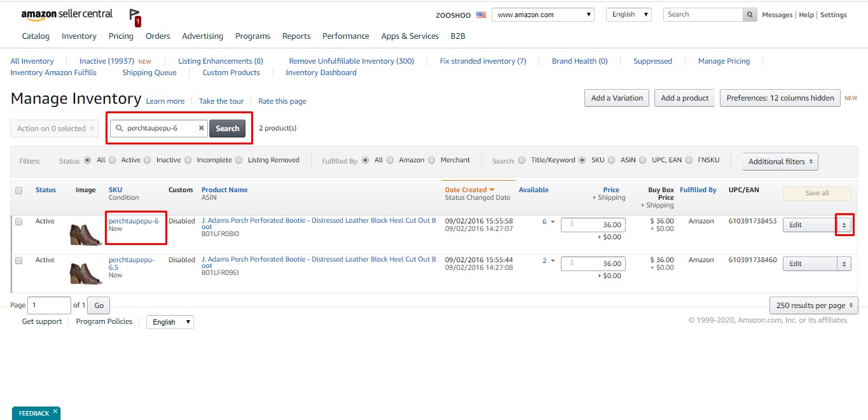The image size is (868, 420).
Task: Open Remove Unfulfillable Inventory (300) tab
Action: [352, 61]
